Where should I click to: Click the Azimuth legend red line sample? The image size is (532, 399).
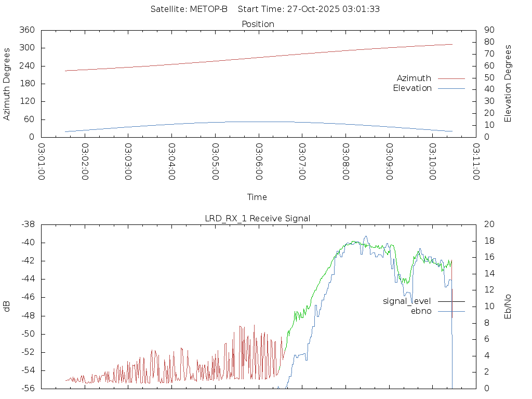[451, 78]
